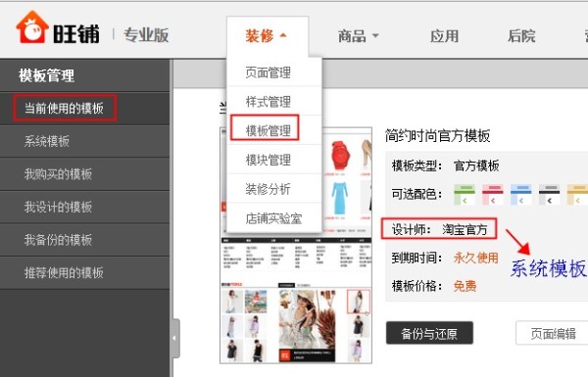Screen dimensions: 588x377
Task: Select the green color scheme swatch
Action: coord(465,195)
